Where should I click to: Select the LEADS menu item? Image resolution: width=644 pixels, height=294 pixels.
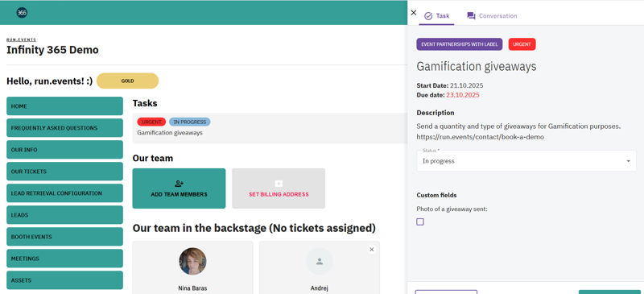coord(65,215)
